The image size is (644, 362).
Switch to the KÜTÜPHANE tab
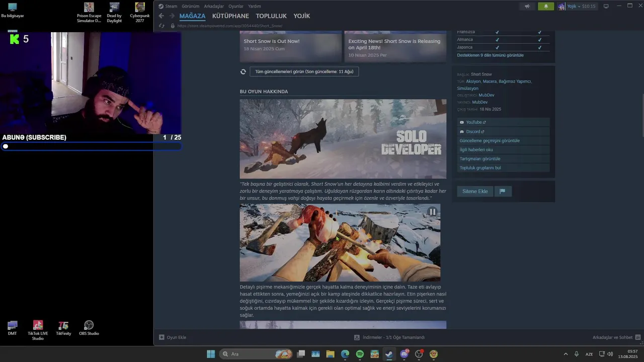click(230, 16)
